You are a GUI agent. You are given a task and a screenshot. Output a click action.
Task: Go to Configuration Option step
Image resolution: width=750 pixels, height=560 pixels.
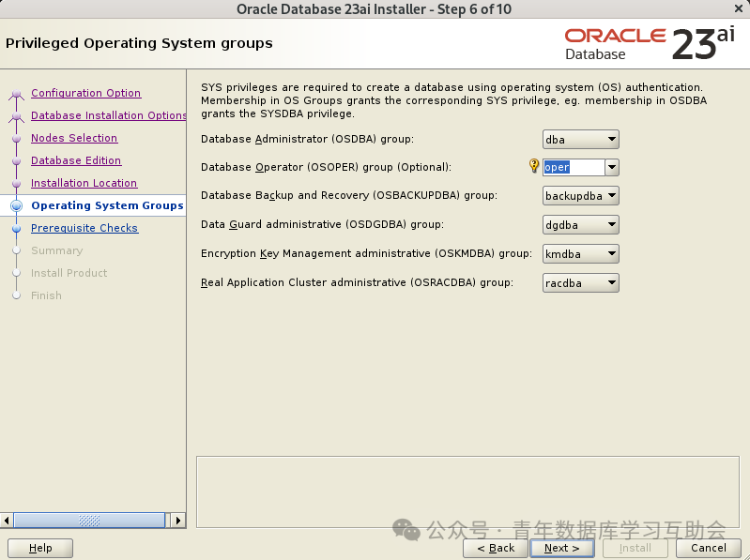(x=86, y=93)
